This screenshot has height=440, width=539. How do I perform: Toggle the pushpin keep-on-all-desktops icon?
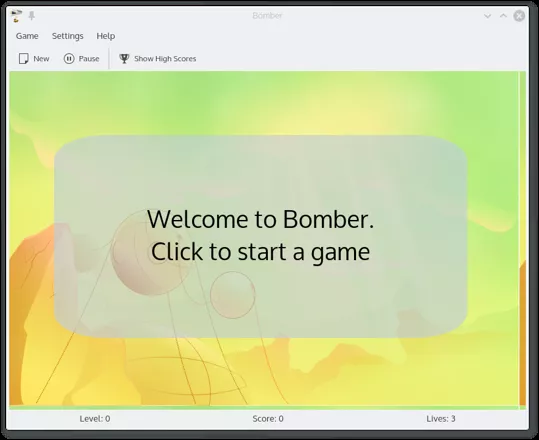[x=32, y=16]
